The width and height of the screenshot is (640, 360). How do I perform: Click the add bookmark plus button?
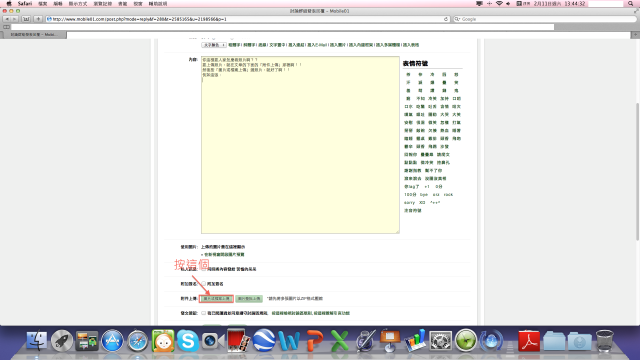coord(38,19)
